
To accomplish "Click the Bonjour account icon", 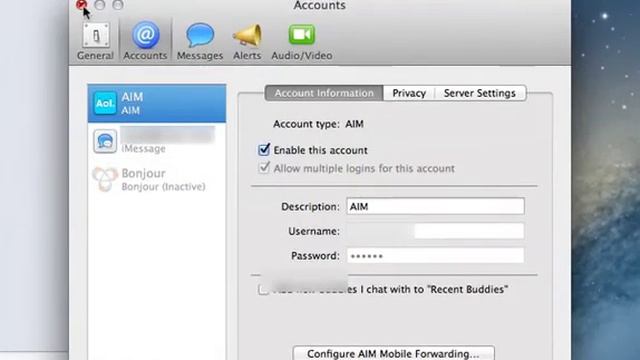I will point(105,179).
